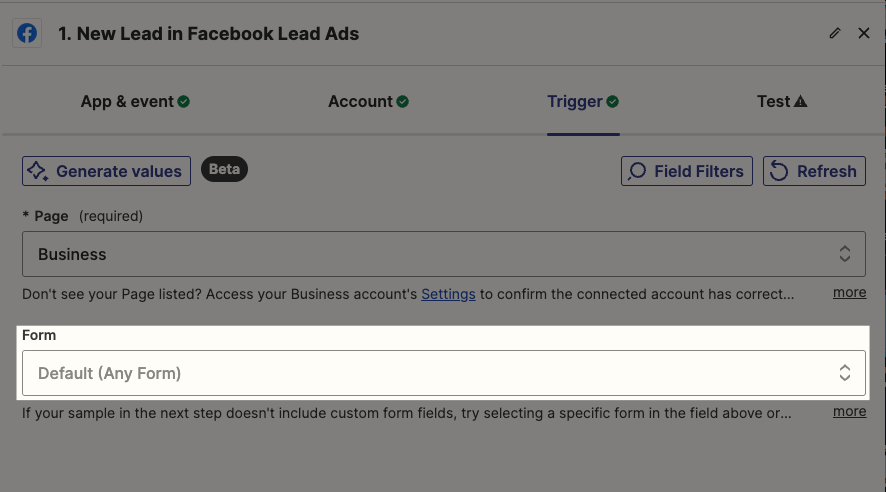Open the Settings link in help text

(448, 294)
